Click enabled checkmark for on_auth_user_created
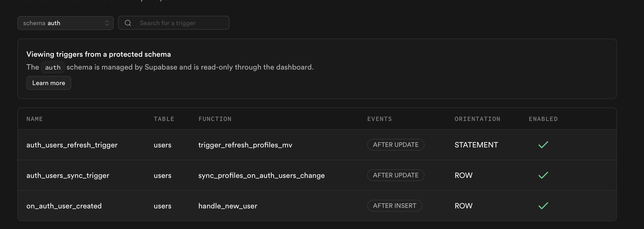 pyautogui.click(x=543, y=206)
